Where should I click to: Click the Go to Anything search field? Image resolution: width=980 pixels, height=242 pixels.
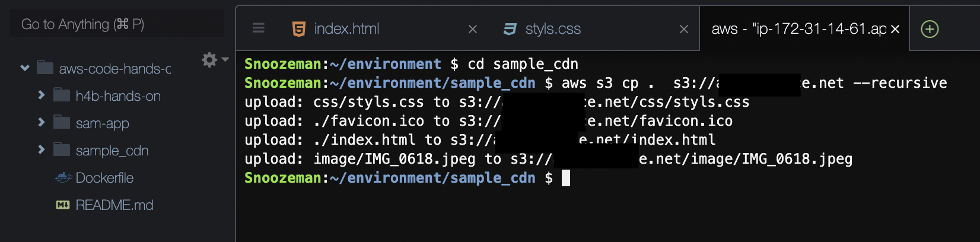pyautogui.click(x=117, y=24)
